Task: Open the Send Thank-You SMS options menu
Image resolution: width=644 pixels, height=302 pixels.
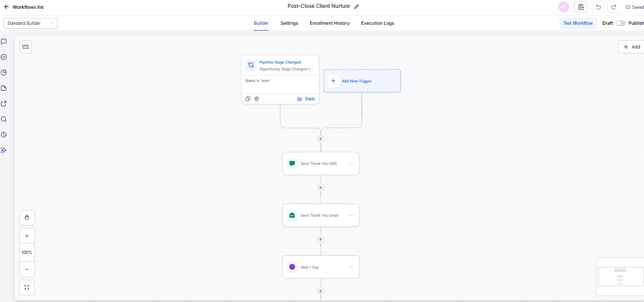Action: (351, 164)
